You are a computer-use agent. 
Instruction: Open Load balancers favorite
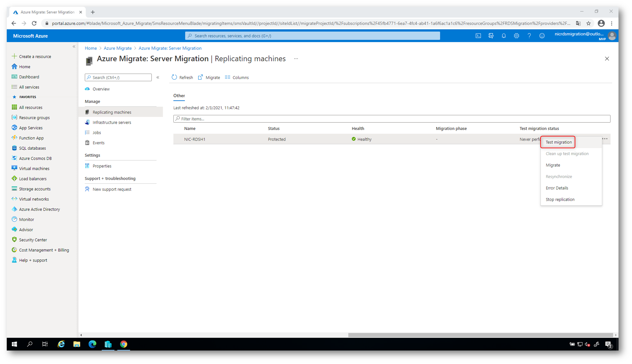point(32,179)
